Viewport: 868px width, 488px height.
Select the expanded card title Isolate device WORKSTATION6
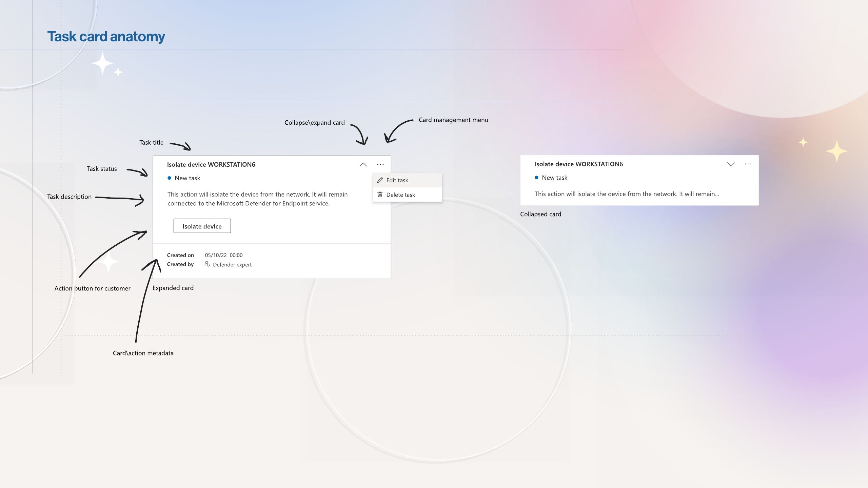click(211, 165)
